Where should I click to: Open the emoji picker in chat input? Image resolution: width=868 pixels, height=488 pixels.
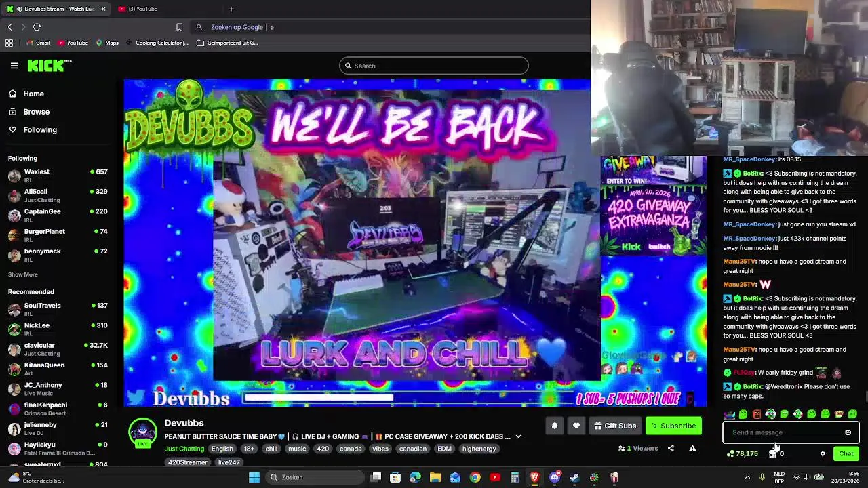pyautogui.click(x=848, y=432)
